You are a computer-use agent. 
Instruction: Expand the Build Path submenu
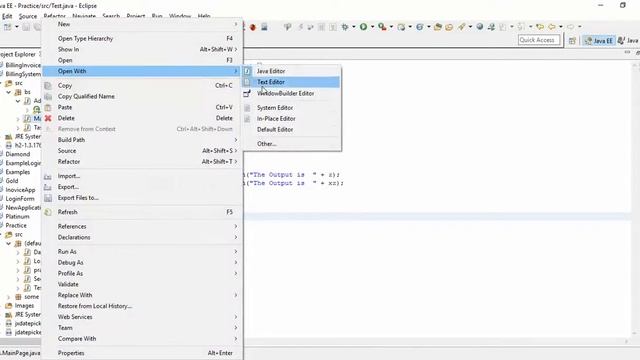point(142,140)
